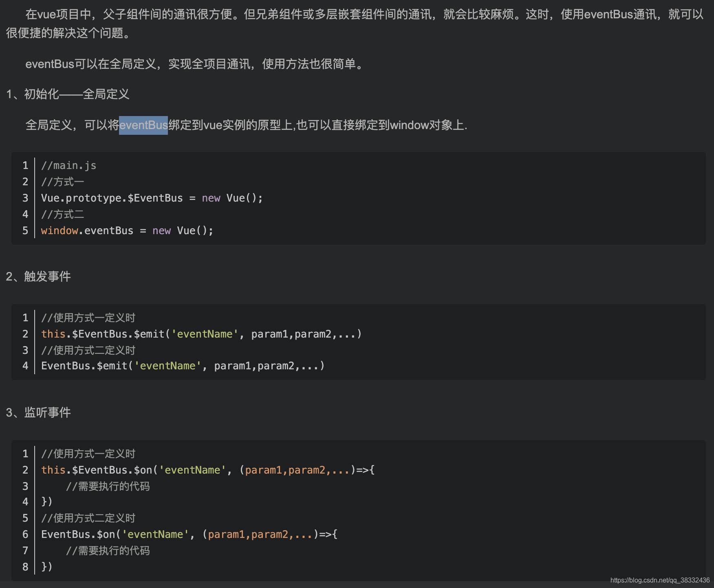Click comment '//方式二' in first code block
This screenshot has width=714, height=588.
[62, 214]
